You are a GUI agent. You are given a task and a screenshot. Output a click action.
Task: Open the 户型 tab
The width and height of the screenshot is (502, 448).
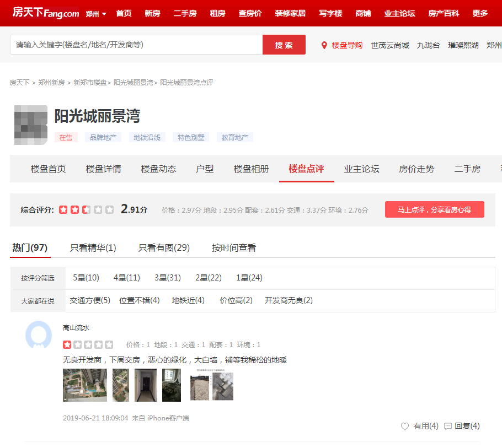point(205,169)
